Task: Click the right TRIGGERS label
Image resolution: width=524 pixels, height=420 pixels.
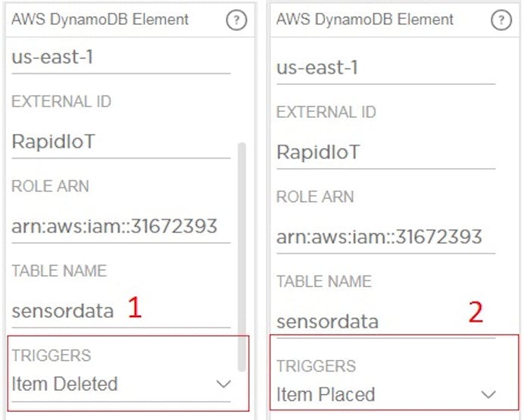Action: [316, 366]
